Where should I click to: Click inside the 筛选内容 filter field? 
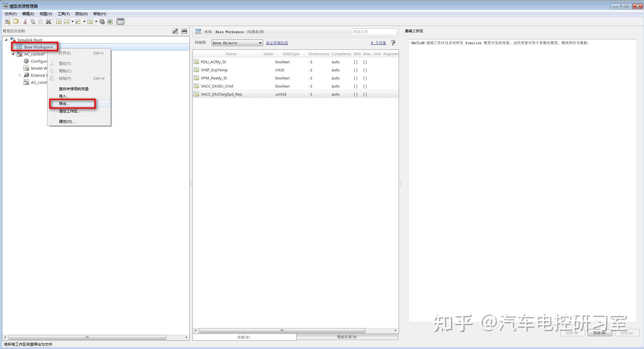pyautogui.click(x=374, y=31)
